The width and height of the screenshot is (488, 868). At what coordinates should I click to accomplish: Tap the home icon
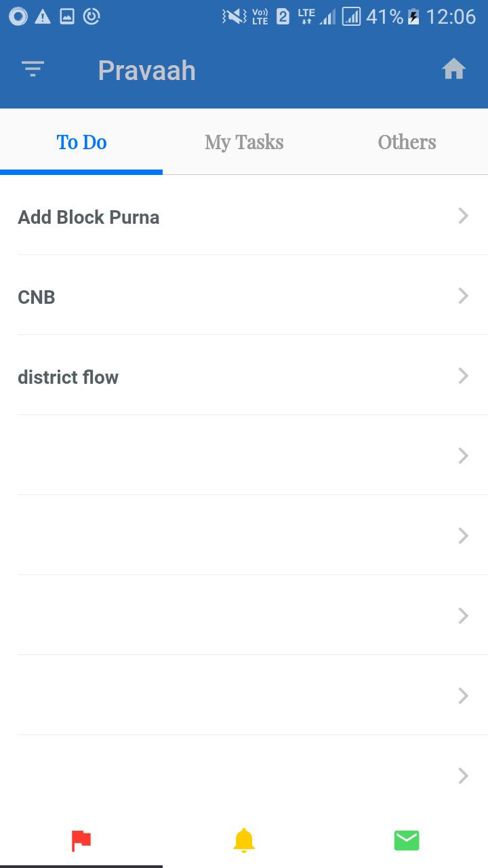[x=453, y=69]
